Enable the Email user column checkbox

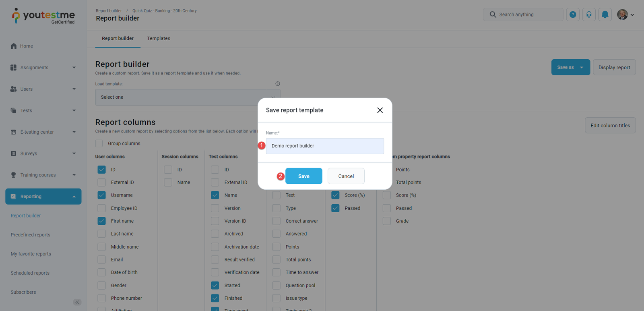tap(101, 260)
